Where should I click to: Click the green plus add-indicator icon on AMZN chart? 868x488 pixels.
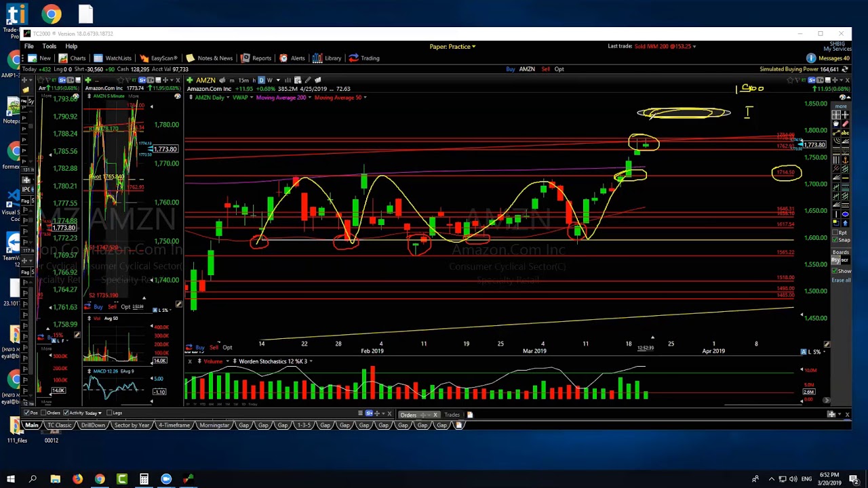(x=190, y=80)
